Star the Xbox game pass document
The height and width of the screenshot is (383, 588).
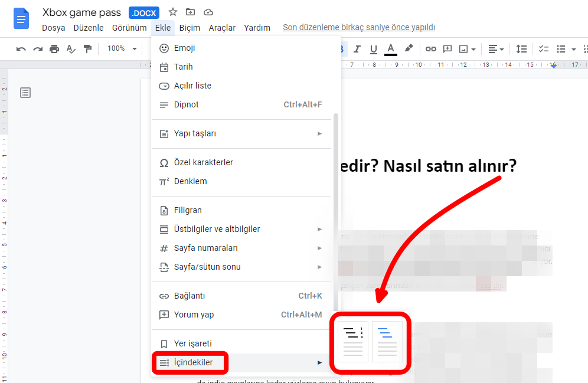173,12
